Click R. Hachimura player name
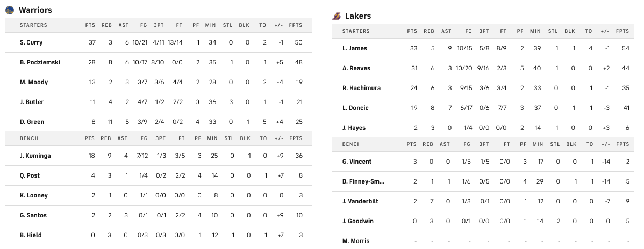644x249 pixels. [x=361, y=88]
